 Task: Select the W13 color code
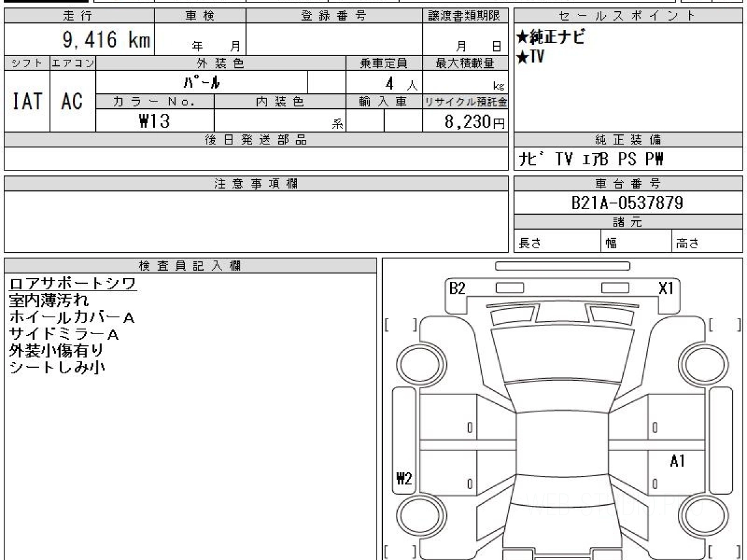(x=154, y=121)
